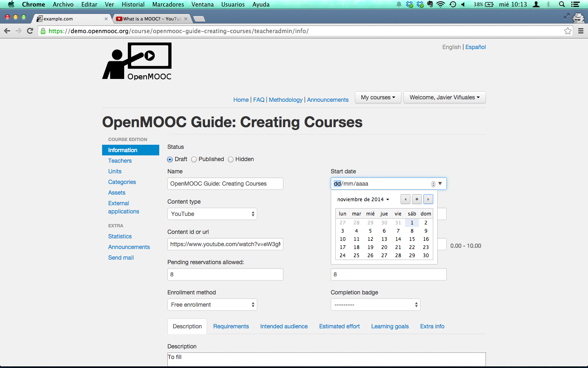The width and height of the screenshot is (588, 368).
Task: Click Time Machine icon in menu bar
Action: pos(453,4)
